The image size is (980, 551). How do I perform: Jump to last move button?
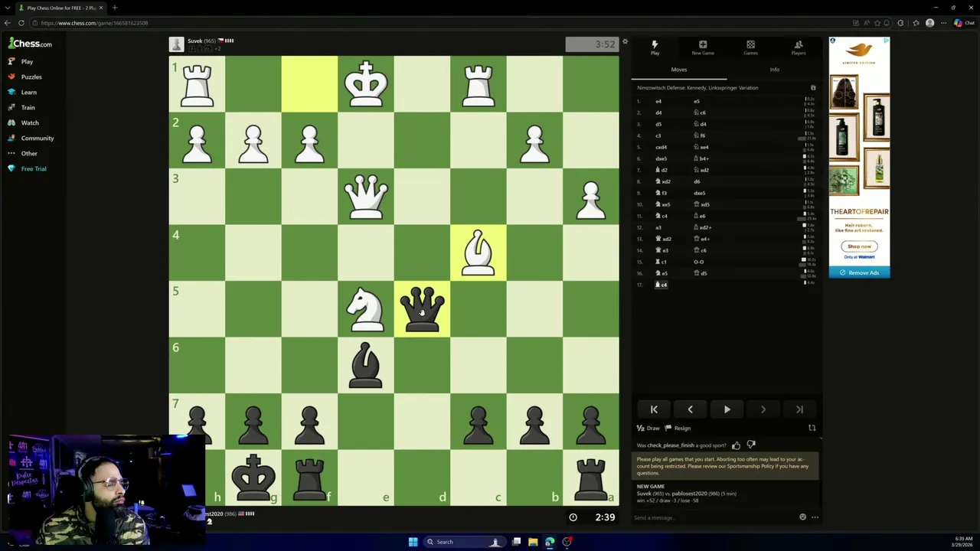coord(799,409)
